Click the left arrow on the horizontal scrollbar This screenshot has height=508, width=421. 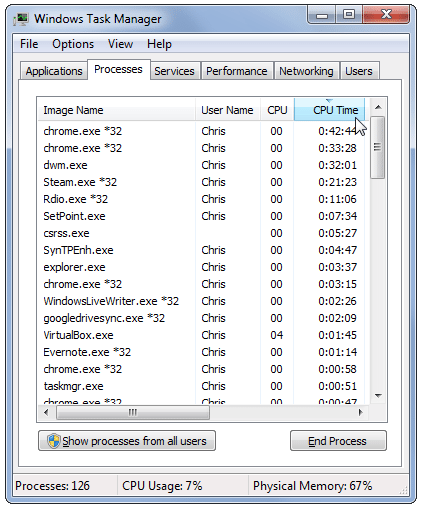pyautogui.click(x=46, y=412)
